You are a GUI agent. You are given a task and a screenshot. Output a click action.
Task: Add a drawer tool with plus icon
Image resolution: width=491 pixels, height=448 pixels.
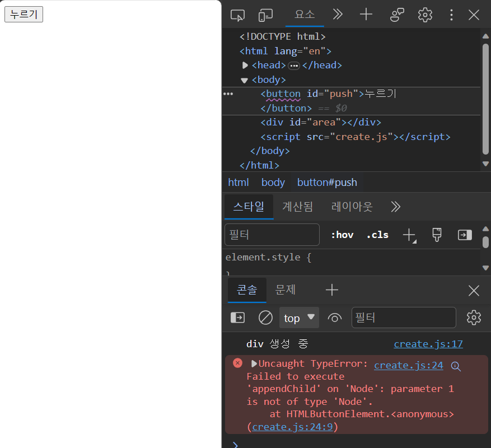[332, 290]
